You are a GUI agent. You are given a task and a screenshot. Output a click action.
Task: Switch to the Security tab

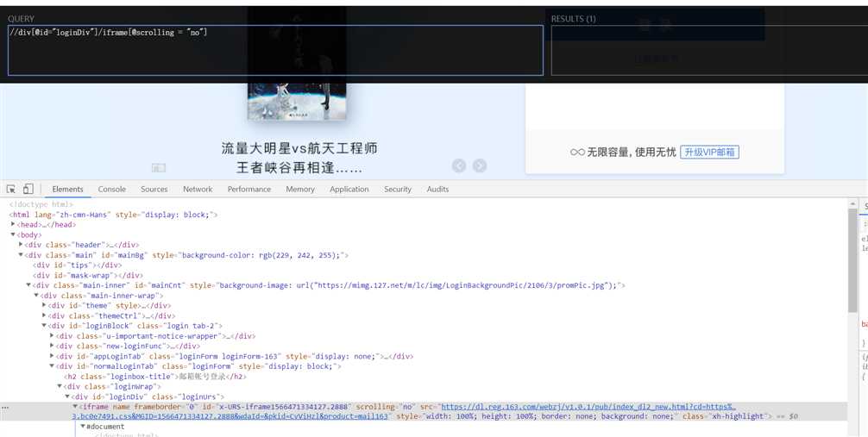[x=398, y=189]
